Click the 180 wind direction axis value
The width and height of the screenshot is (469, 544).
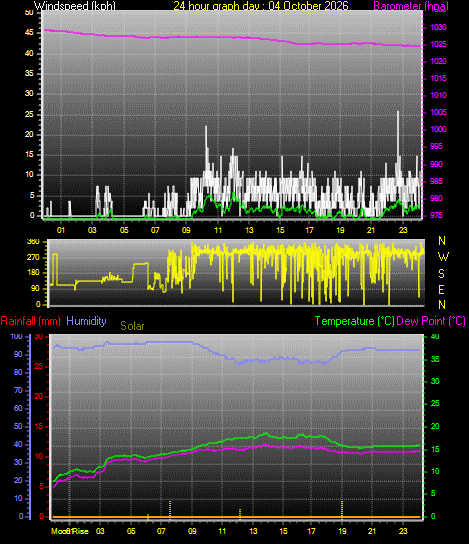[x=33, y=273]
